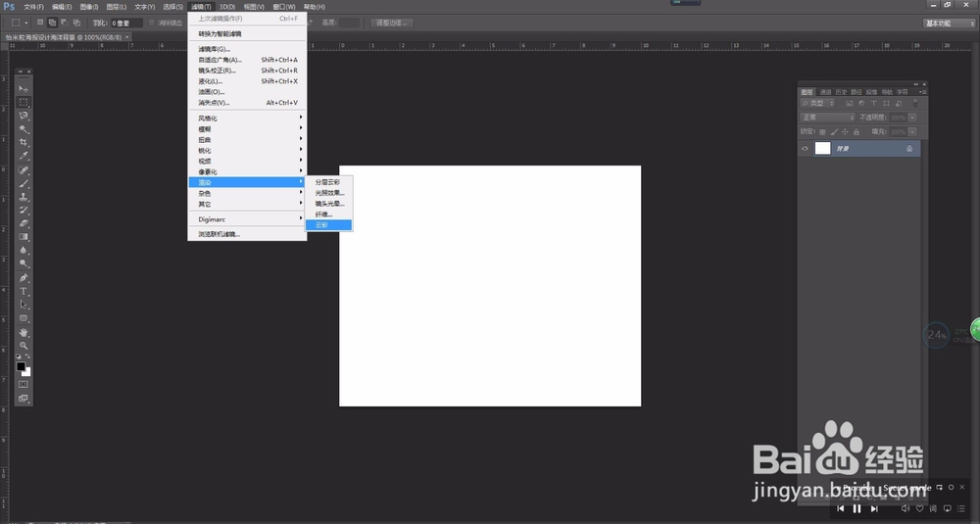Click the type layer filter icon

tap(874, 103)
